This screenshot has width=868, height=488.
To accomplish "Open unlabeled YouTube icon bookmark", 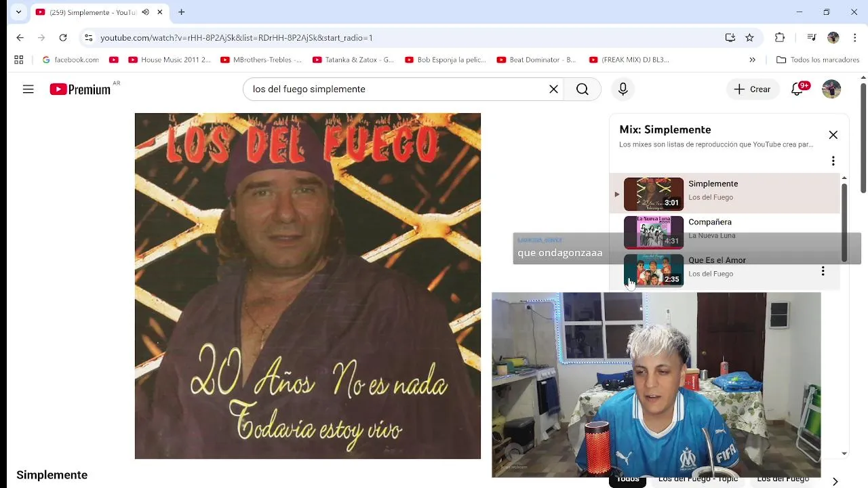I will pos(113,60).
